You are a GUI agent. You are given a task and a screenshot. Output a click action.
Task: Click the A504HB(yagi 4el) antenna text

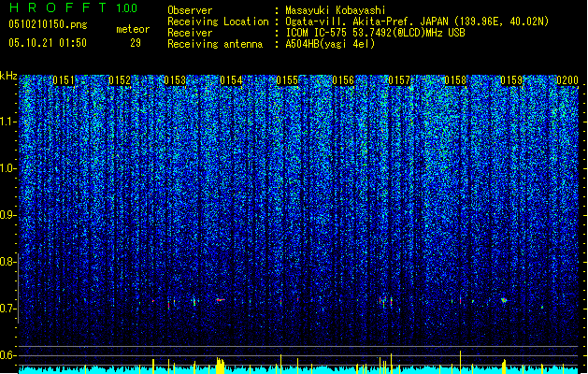[x=330, y=44]
